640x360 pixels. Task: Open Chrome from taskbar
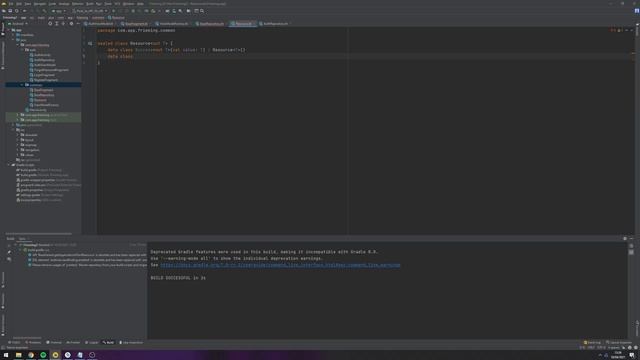[31, 355]
